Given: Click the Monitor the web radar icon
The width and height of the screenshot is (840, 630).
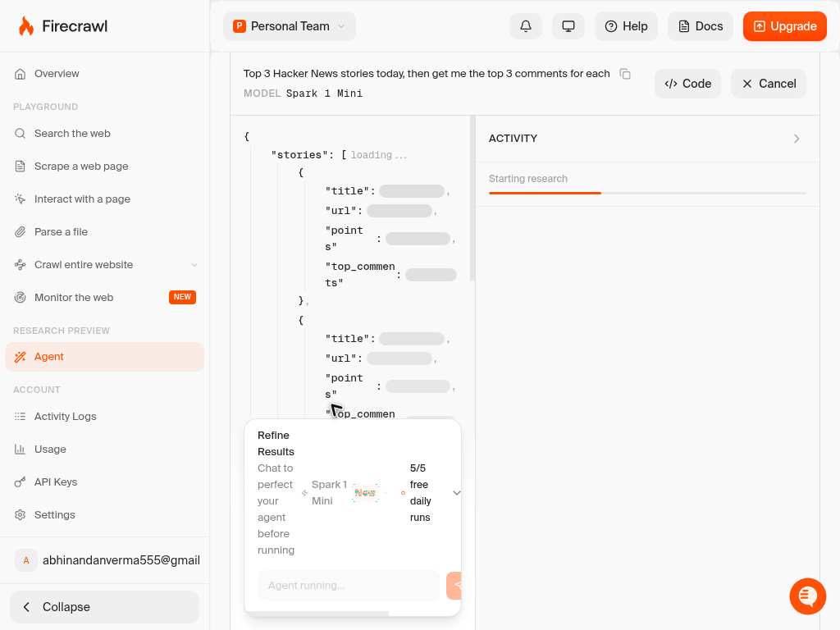Looking at the screenshot, I should coord(20,297).
